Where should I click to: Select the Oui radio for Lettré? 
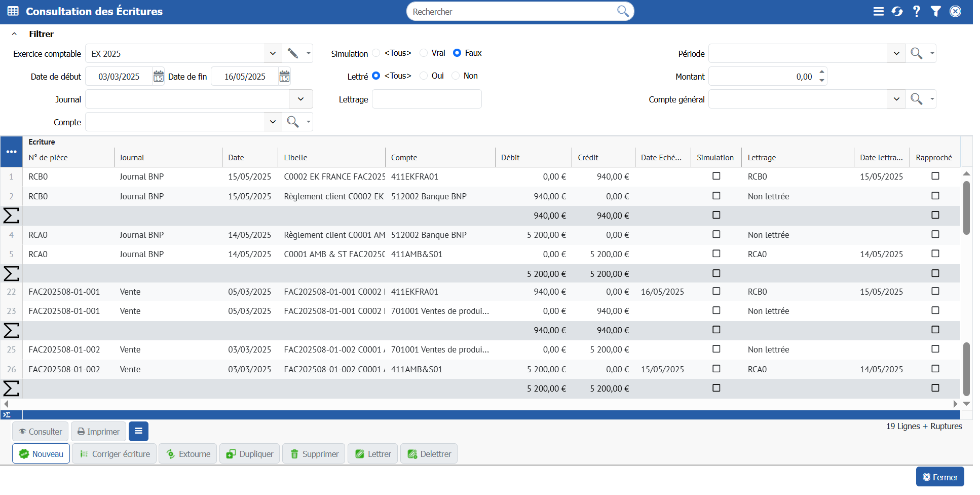click(424, 76)
